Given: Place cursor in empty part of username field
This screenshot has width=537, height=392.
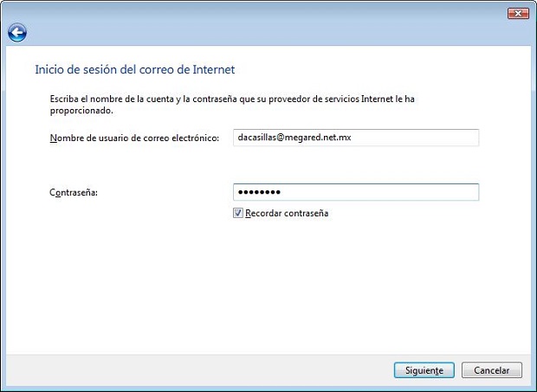Looking at the screenshot, I should click(x=414, y=138).
